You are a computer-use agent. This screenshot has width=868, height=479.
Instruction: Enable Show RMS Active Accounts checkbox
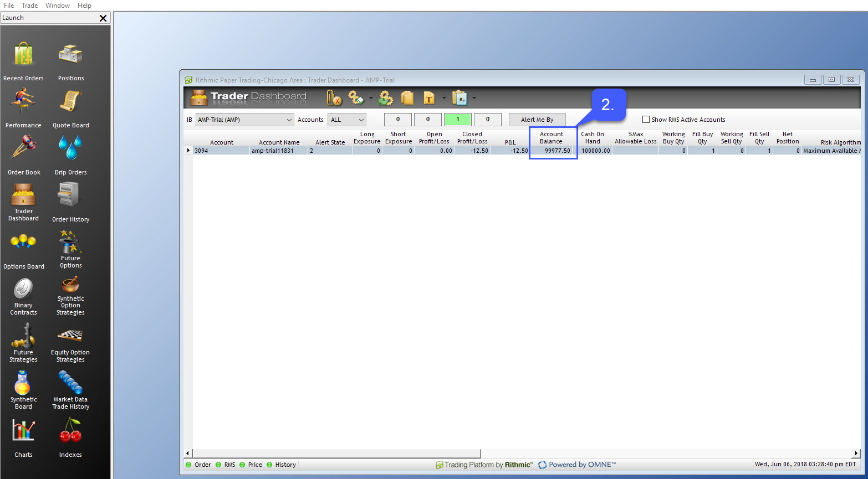[x=646, y=120]
